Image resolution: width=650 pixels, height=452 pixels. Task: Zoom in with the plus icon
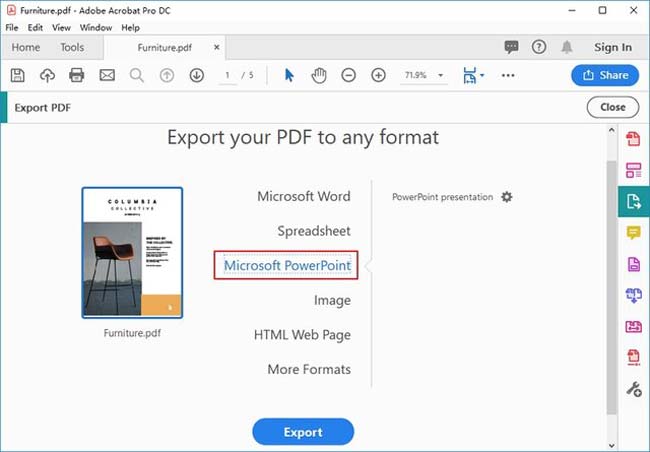tap(378, 75)
